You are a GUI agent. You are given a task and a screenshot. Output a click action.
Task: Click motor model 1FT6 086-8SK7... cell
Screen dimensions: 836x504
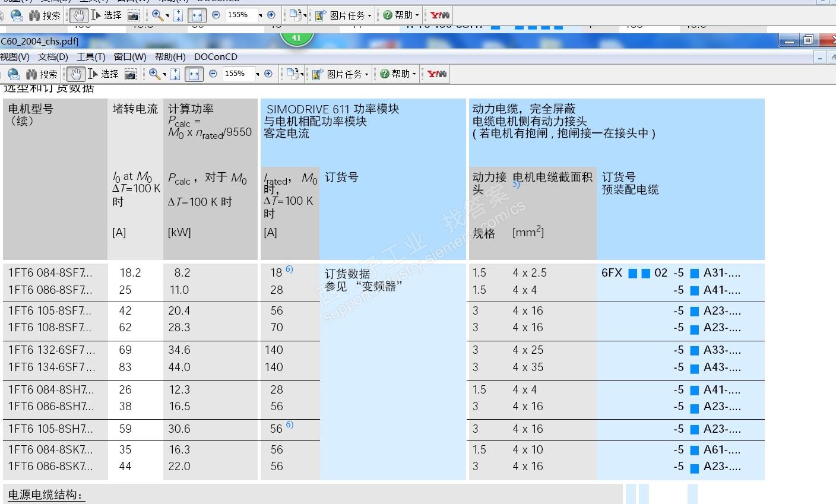click(50, 467)
